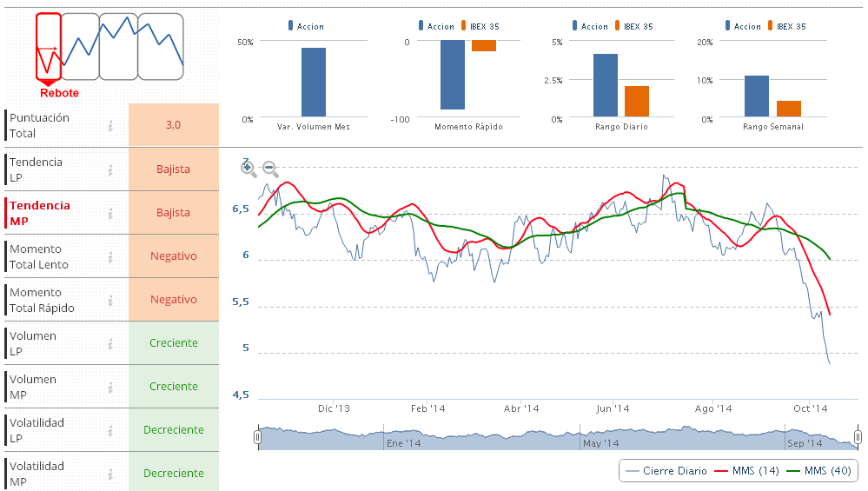Click the zoom out magnifier on chart

[x=269, y=169]
